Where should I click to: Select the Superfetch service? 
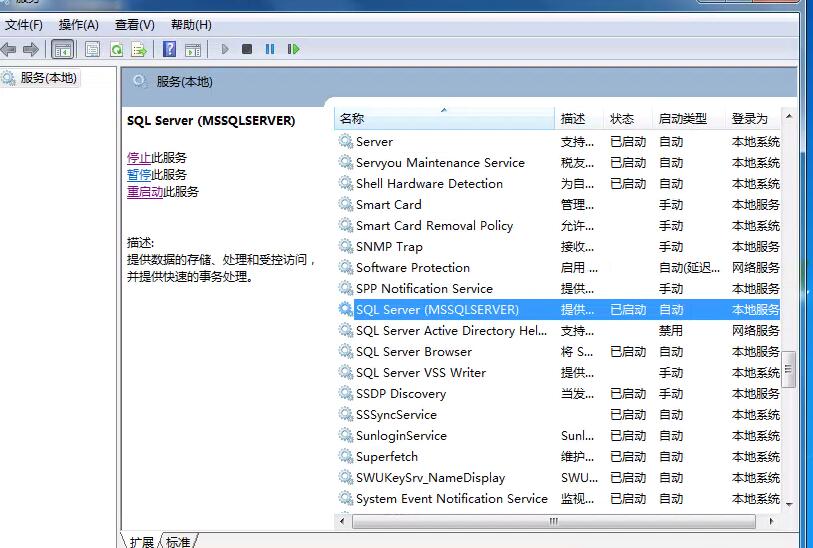click(x=558, y=457)
